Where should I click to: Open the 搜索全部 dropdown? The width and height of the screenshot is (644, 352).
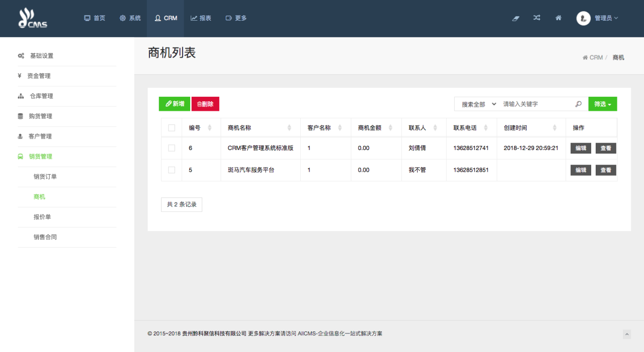(478, 104)
